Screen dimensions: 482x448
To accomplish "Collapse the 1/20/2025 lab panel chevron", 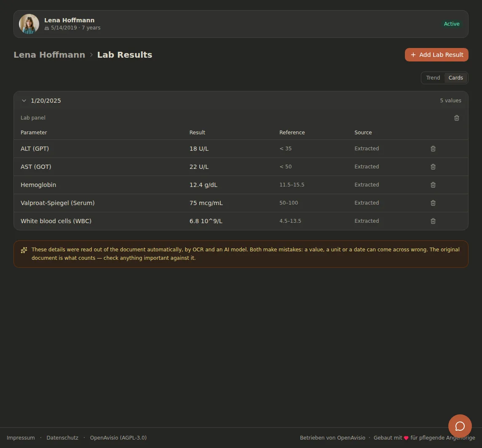I will (x=24, y=101).
